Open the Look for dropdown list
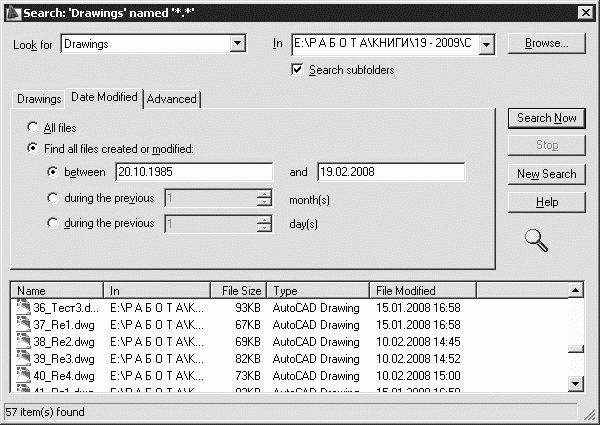The image size is (600, 425). [237, 44]
